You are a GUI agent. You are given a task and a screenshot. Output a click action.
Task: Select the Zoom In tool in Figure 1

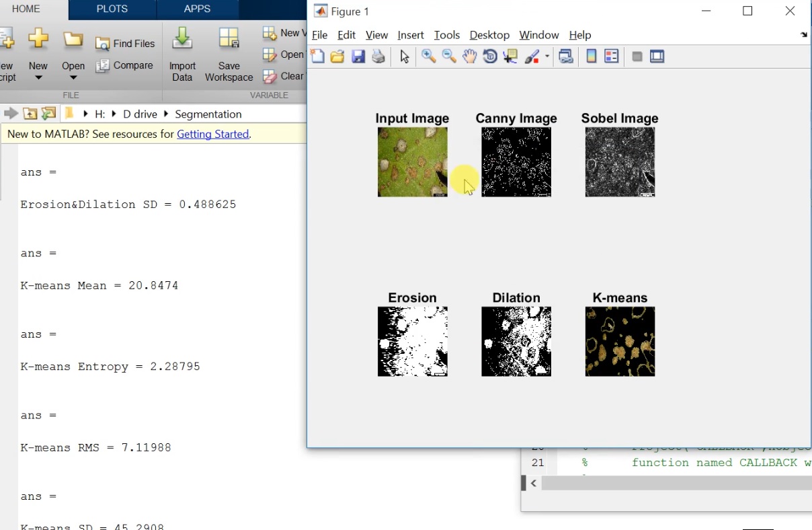click(429, 56)
